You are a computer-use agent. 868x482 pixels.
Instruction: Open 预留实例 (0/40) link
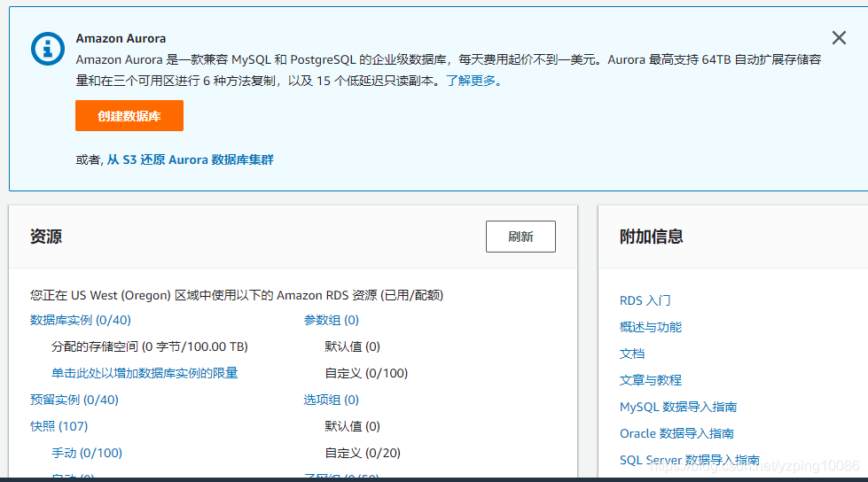pyautogui.click(x=74, y=400)
